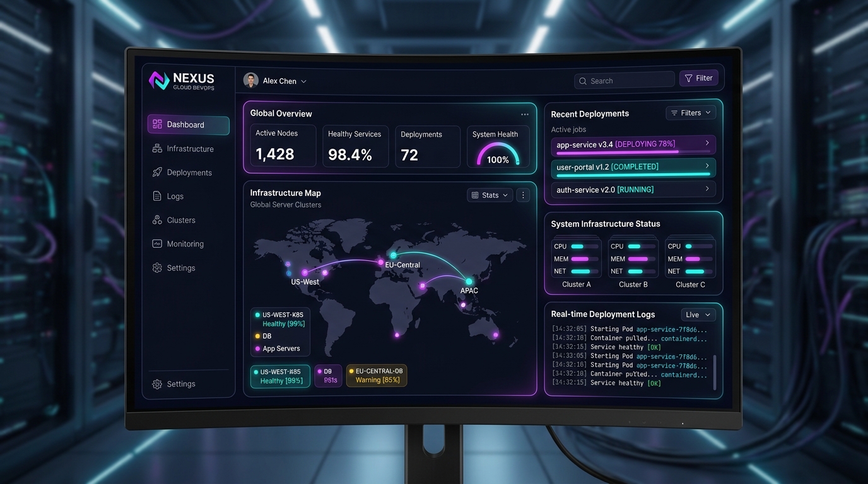Click the System Health 100% gauge
The height and width of the screenshot is (484, 868).
pos(498,154)
